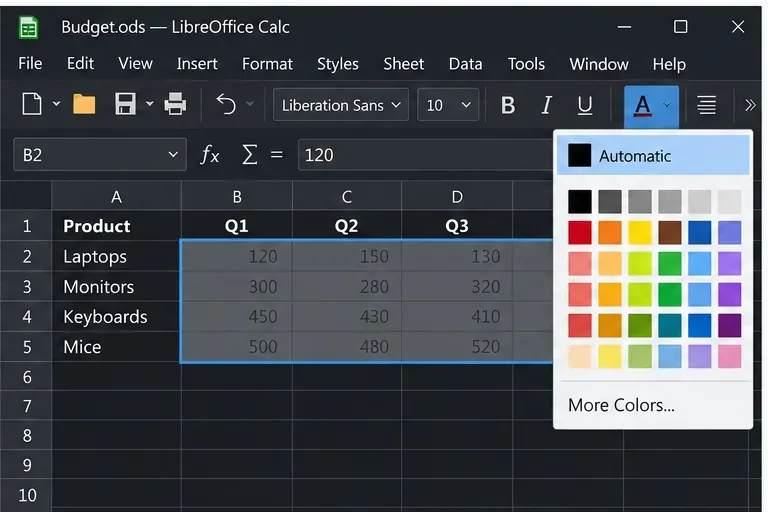
Task: Collapse the font color dropdown arrow
Action: tap(667, 104)
